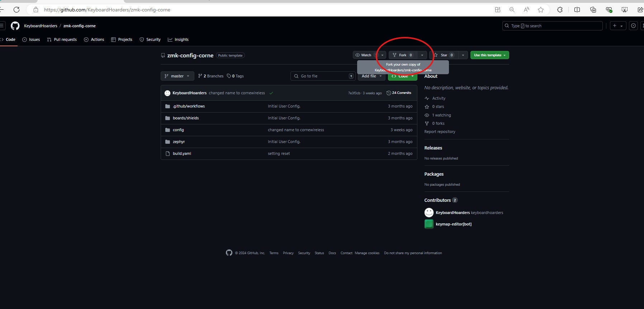Click Report repository link
The image size is (644, 309).
tap(440, 132)
